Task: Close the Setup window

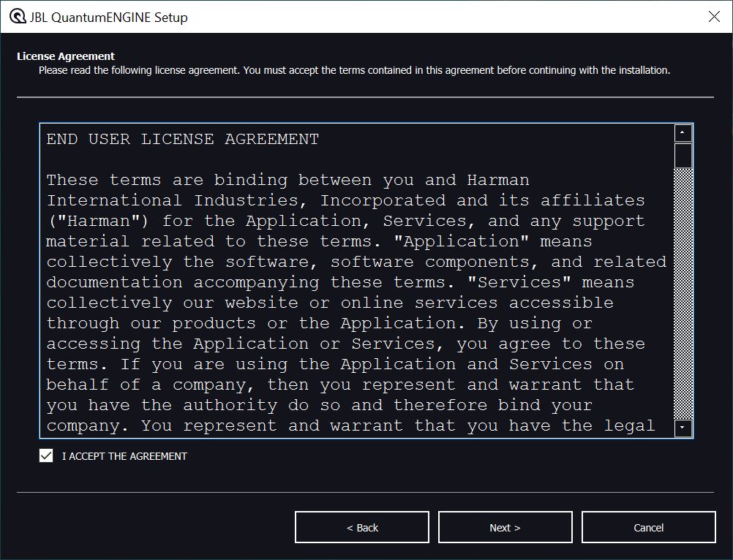Action: (x=714, y=17)
